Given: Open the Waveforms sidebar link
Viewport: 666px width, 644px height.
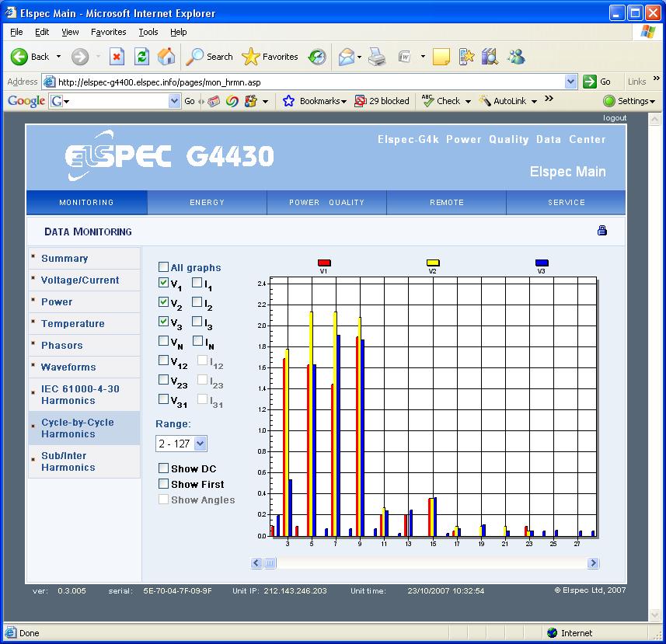Looking at the screenshot, I should tap(68, 367).
